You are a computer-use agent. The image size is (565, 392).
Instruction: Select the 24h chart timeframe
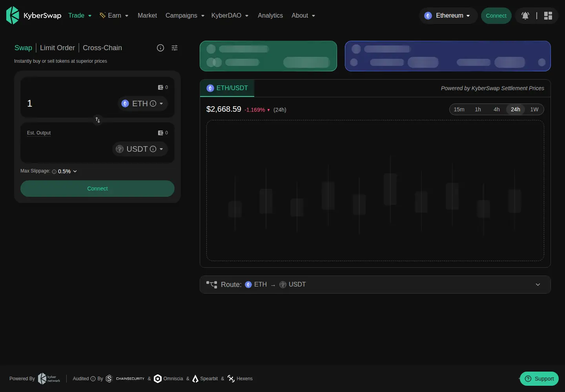pos(516,109)
